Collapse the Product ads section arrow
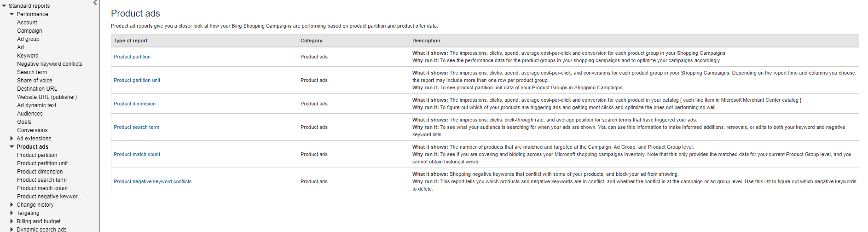Viewport: 868px width, 232px height. 12,147
